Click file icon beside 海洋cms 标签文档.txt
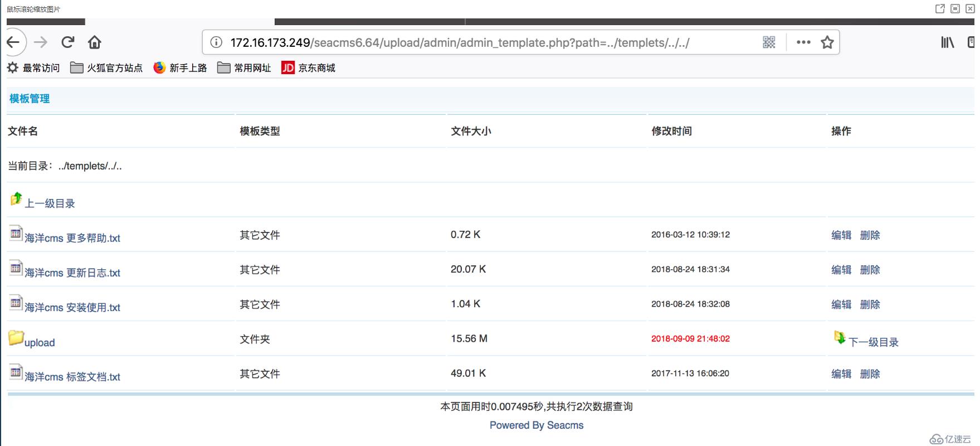980x446 pixels. (x=16, y=372)
